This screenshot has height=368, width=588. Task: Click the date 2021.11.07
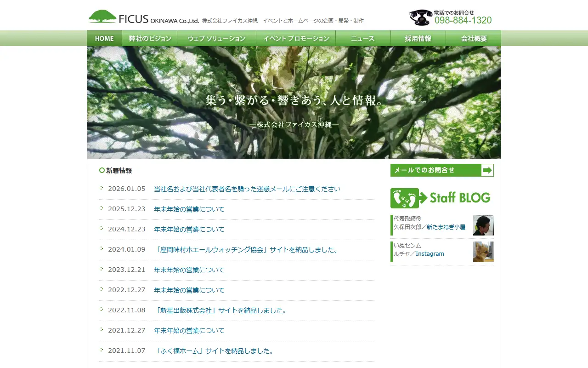click(x=126, y=351)
